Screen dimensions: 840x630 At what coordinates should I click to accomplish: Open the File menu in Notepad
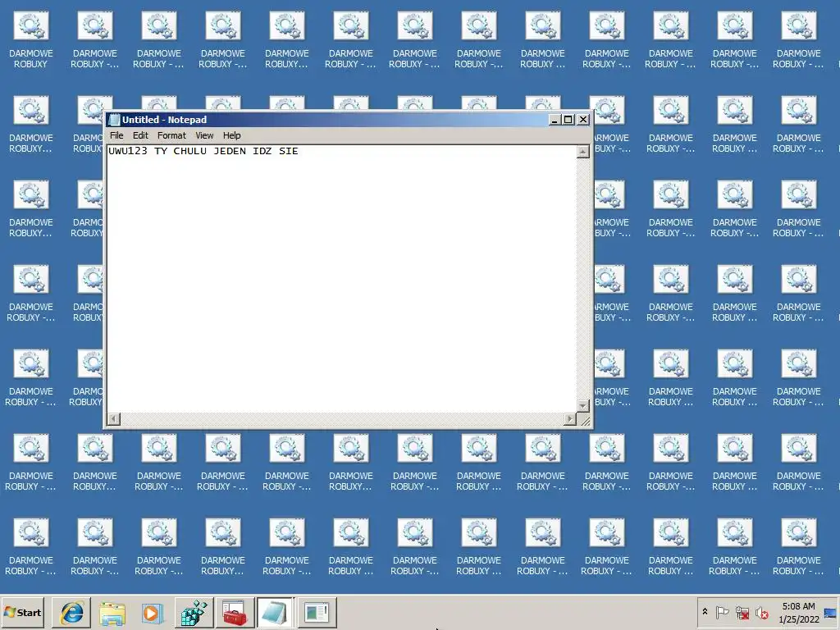[x=116, y=135]
